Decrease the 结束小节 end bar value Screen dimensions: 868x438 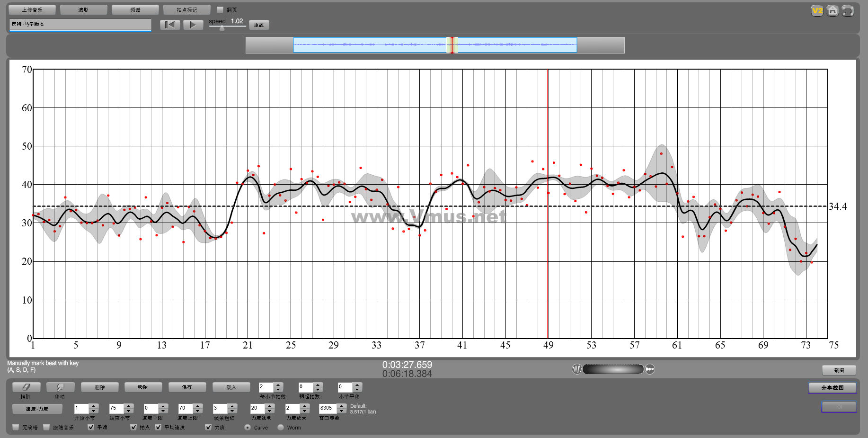pos(128,411)
